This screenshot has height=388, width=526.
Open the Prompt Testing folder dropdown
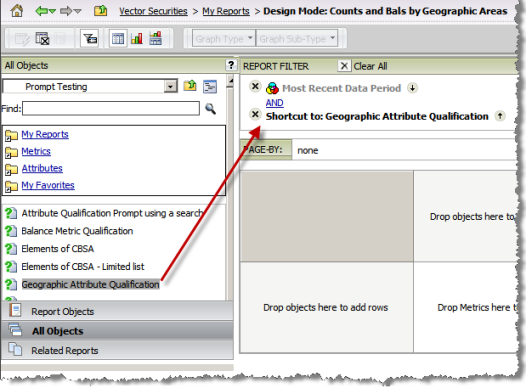pyautogui.click(x=171, y=87)
